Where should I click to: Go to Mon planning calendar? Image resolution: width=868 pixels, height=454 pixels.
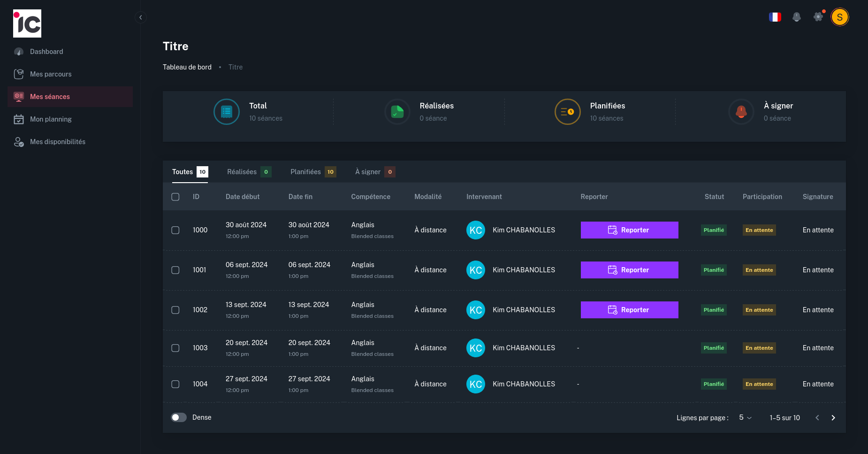pyautogui.click(x=51, y=119)
